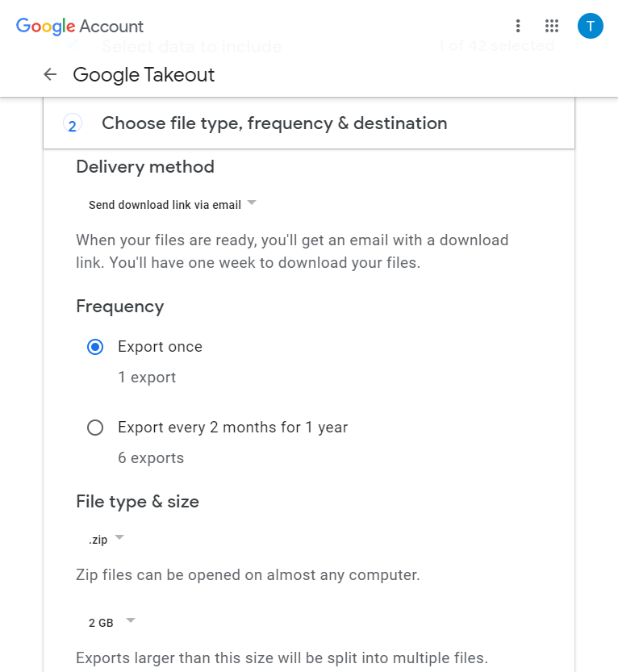Viewport: 618px width, 672px height.
Task: Open the Google apps grid icon
Action: click(552, 26)
